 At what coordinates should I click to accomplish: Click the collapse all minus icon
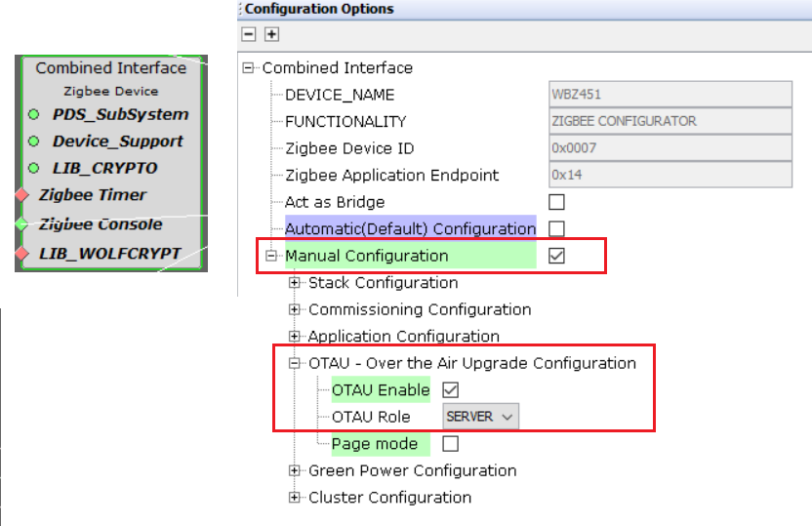click(250, 34)
